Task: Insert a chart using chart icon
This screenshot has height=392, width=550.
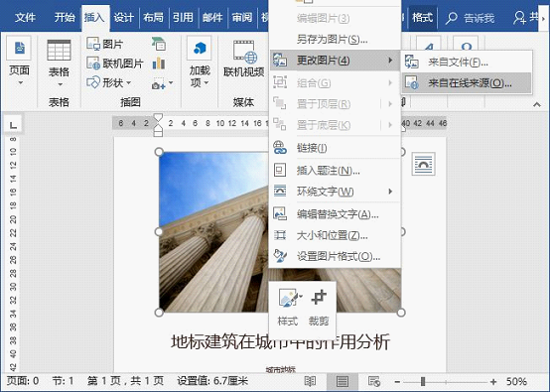Action: (159, 64)
